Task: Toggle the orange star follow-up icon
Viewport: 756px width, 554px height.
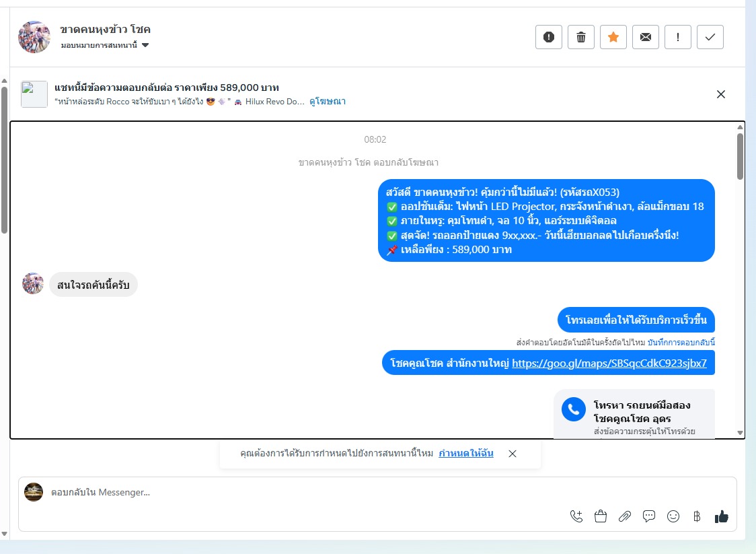Action: click(x=613, y=37)
